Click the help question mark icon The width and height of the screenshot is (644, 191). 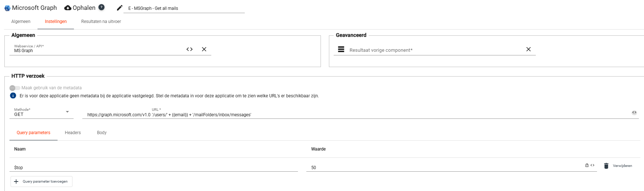(102, 7)
